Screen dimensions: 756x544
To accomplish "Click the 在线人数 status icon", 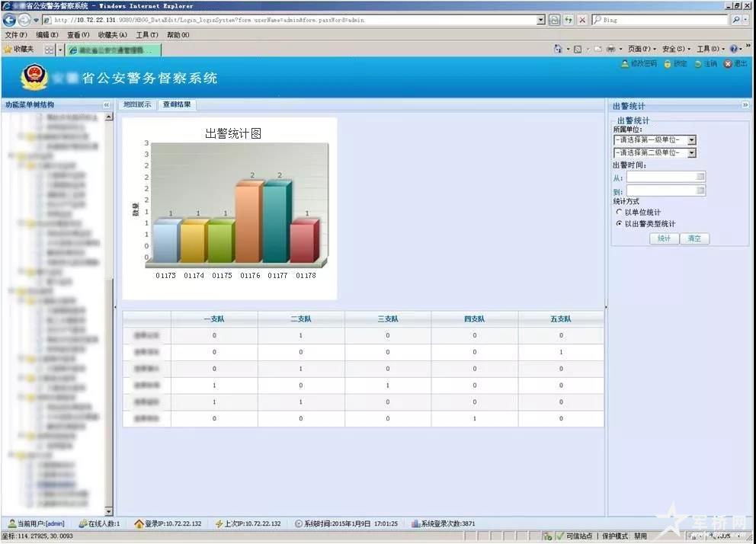I will click(83, 523).
